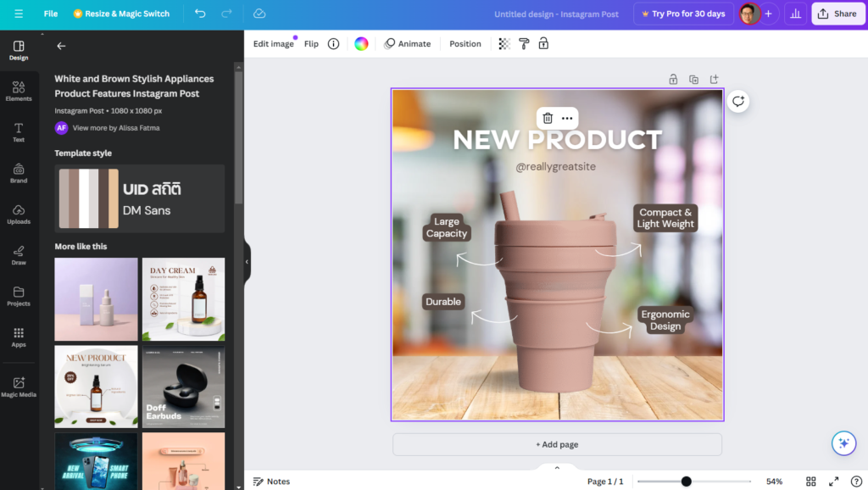868x490 pixels.
Task: Click Try Pro for 30 days
Action: (684, 14)
